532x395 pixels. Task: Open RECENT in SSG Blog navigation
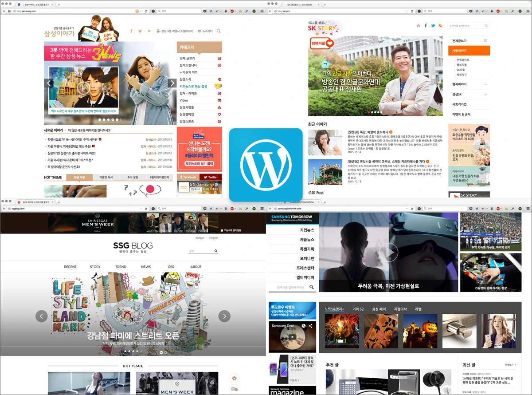point(70,267)
